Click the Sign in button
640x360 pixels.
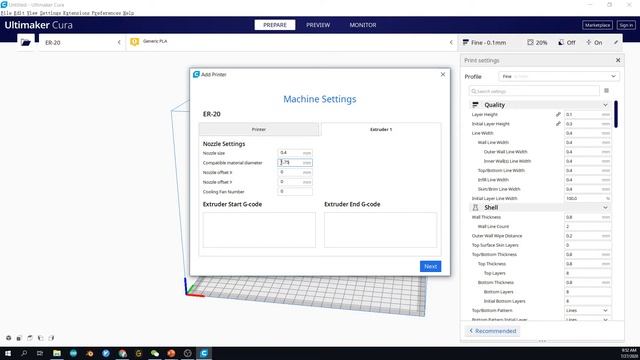pos(626,25)
